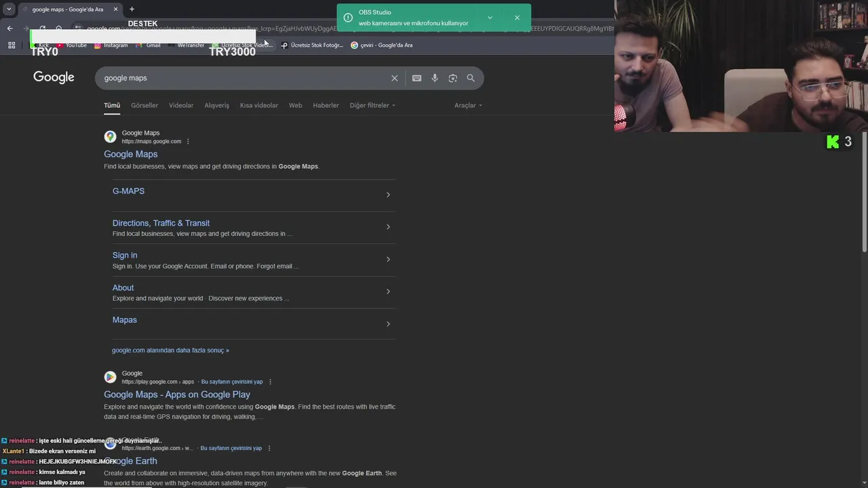The height and width of the screenshot is (488, 868).
Task: Switch to the Alışveriş tab
Action: [217, 105]
